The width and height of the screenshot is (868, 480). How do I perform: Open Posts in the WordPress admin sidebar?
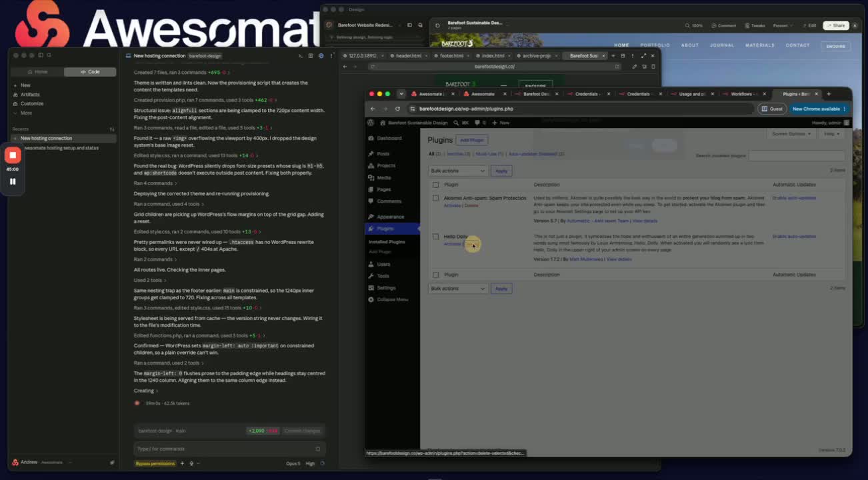383,154
